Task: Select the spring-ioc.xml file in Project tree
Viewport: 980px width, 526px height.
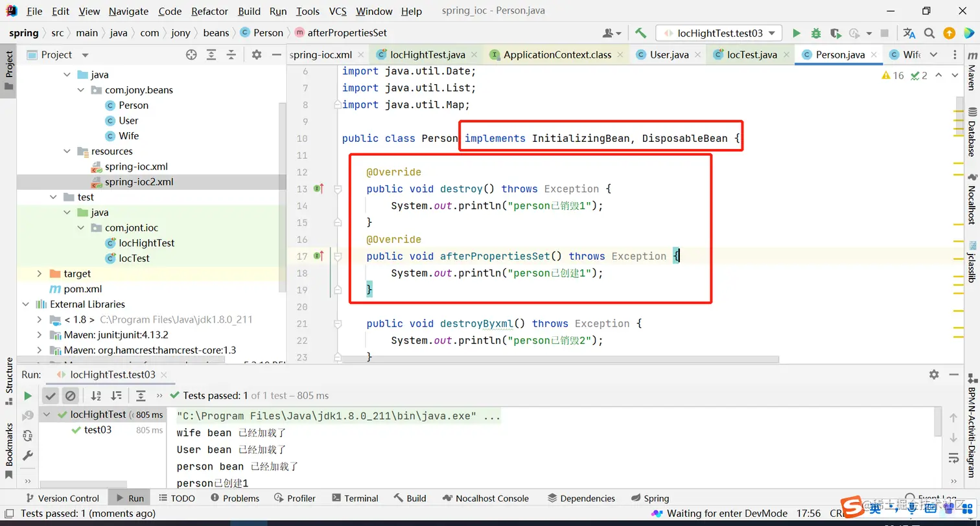Action: (136, 166)
